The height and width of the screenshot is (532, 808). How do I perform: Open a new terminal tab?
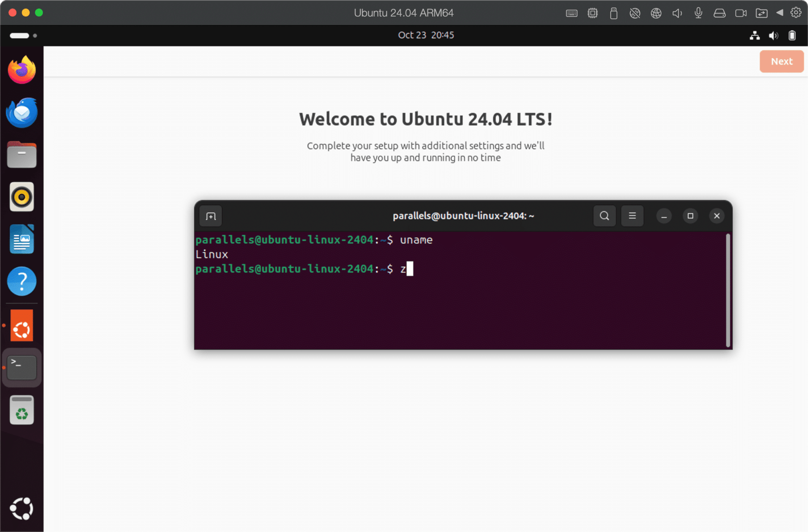pyautogui.click(x=210, y=216)
